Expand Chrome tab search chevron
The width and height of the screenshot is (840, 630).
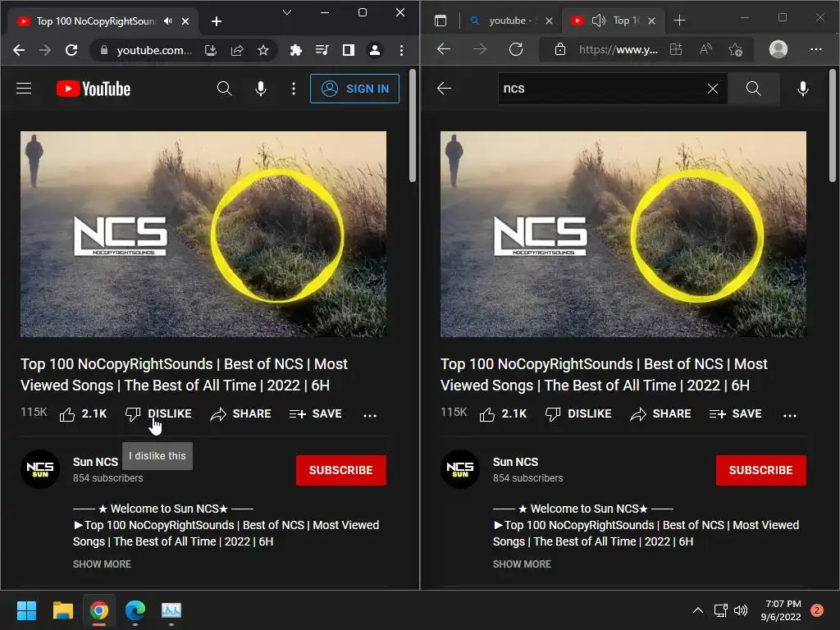tap(287, 12)
